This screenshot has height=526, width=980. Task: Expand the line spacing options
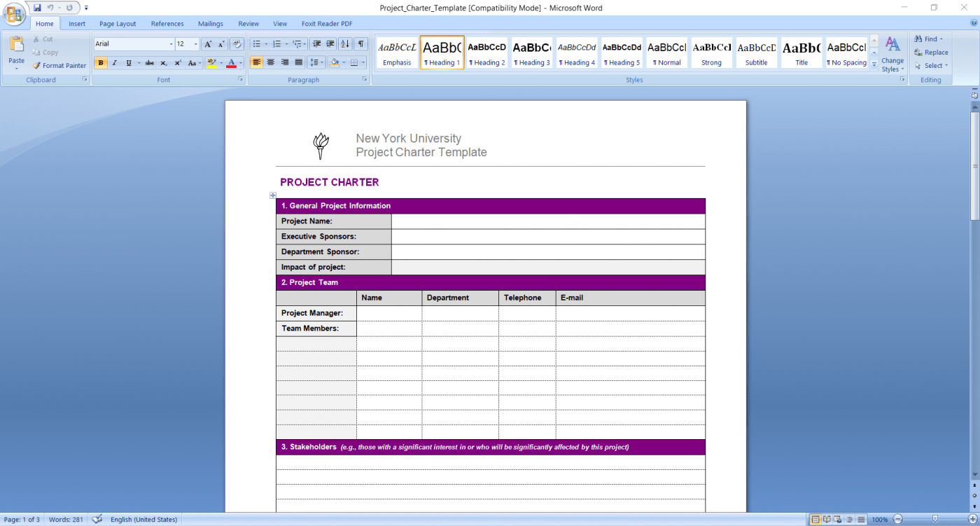point(321,62)
